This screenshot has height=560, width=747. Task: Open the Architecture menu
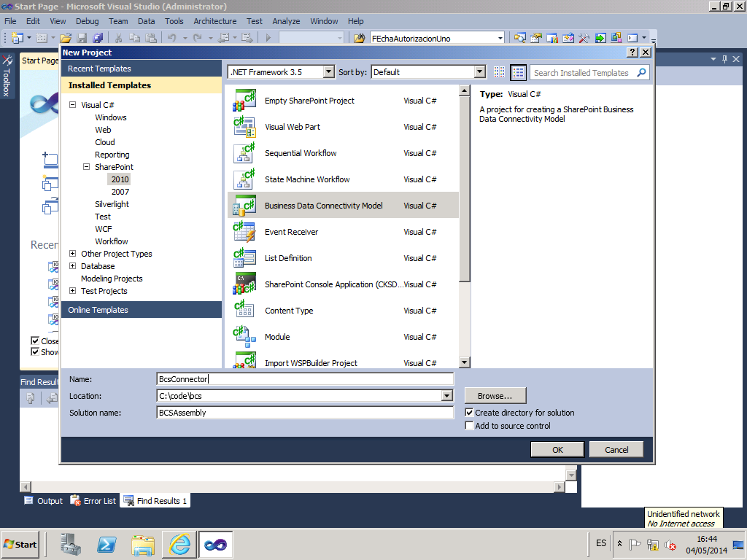tap(214, 21)
